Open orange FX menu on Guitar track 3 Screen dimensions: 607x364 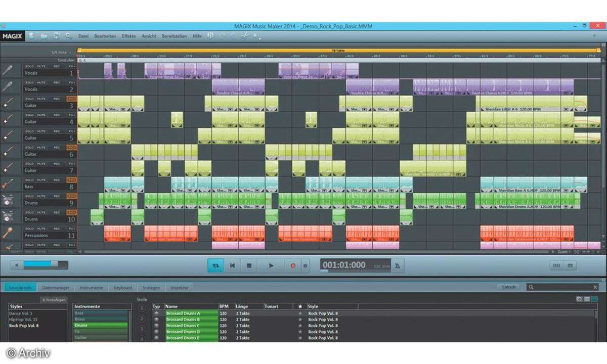point(71,99)
